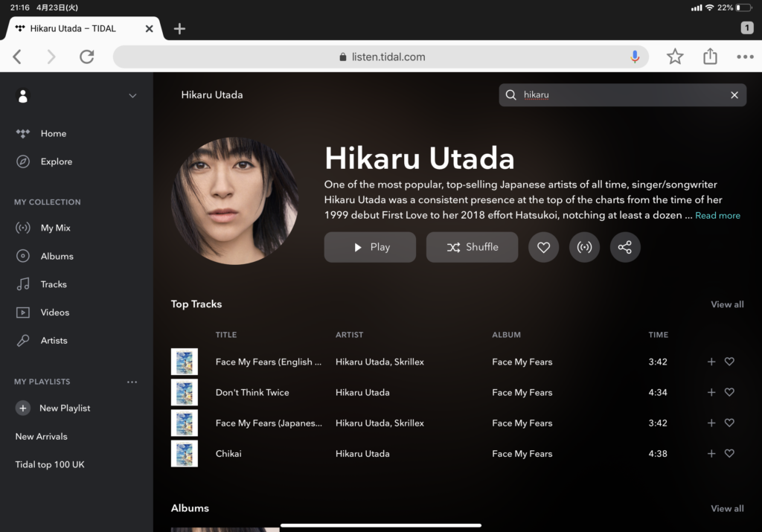Favorite Chikai track
The width and height of the screenshot is (762, 532).
729,453
